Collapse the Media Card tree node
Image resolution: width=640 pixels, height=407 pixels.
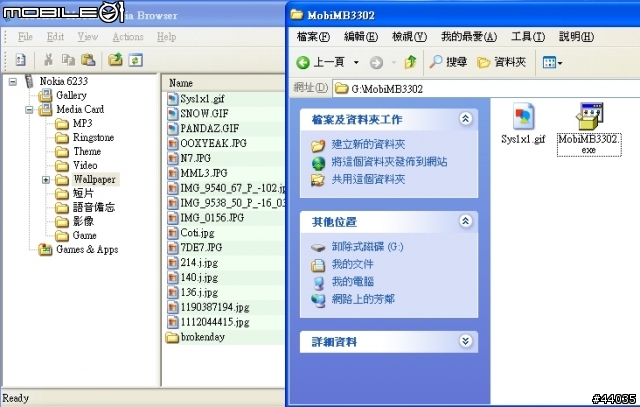[x=29, y=110]
